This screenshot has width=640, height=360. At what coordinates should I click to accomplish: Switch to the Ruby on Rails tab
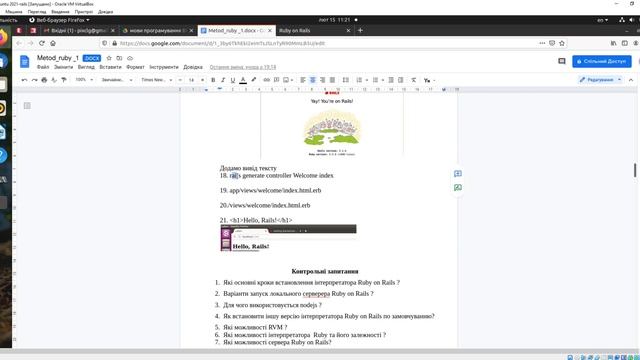pyautogui.click(x=313, y=31)
